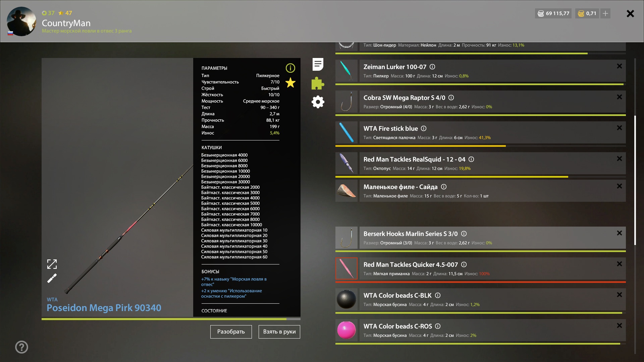Click the player avatar picture

(x=21, y=21)
